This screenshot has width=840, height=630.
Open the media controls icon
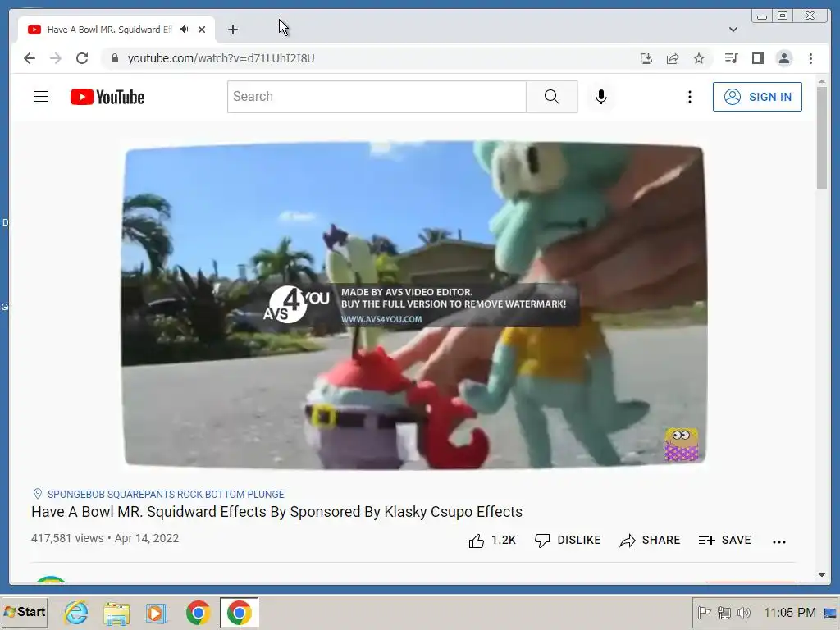click(731, 58)
